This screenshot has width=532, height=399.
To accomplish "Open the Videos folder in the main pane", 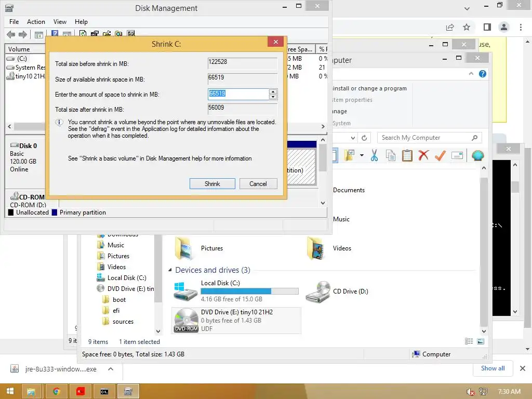I will [329, 248].
